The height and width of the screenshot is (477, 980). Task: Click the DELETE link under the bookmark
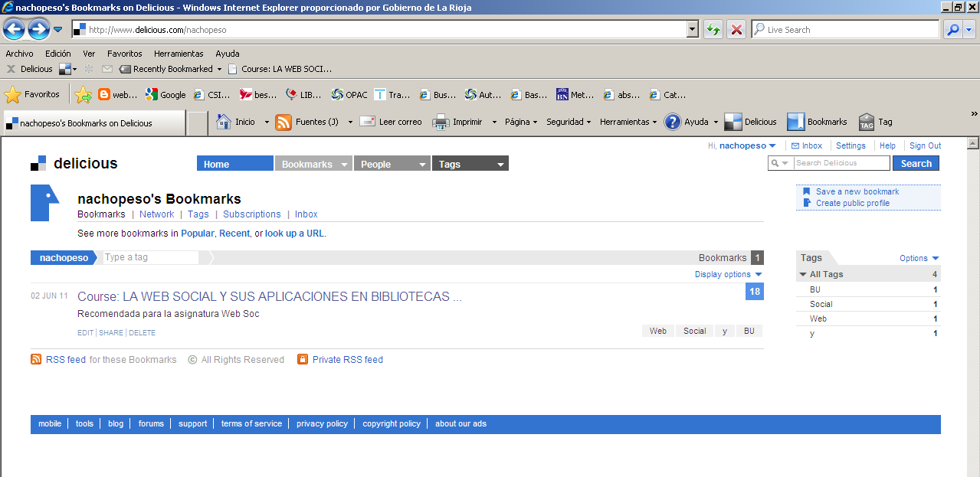tap(142, 333)
